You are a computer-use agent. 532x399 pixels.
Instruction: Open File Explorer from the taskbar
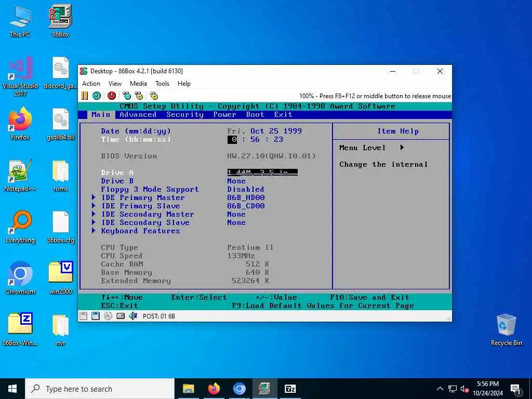click(x=188, y=389)
